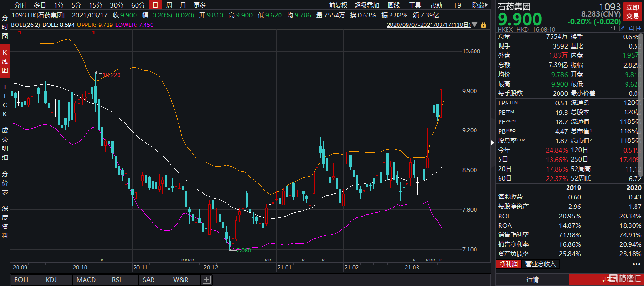
Task: Select the 15分 period tab
Action: (95, 5)
